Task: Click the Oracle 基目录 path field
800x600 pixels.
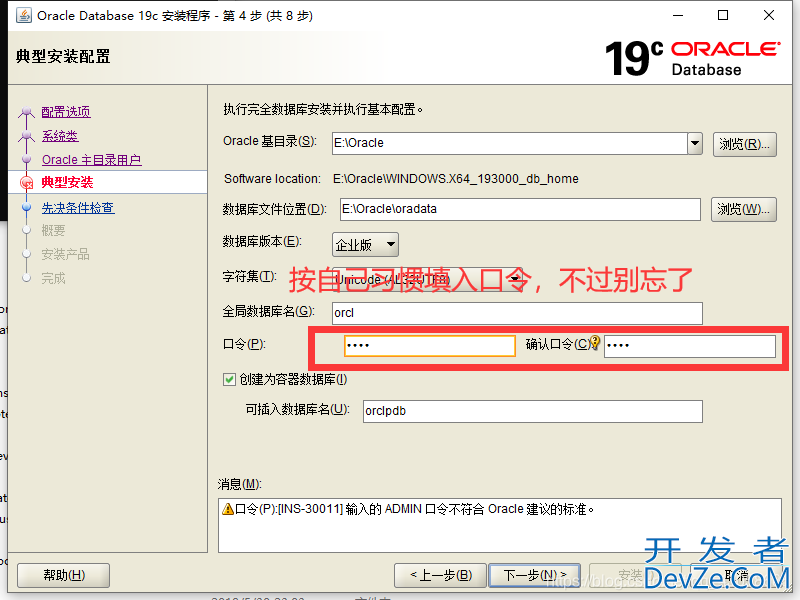Action: tap(509, 143)
